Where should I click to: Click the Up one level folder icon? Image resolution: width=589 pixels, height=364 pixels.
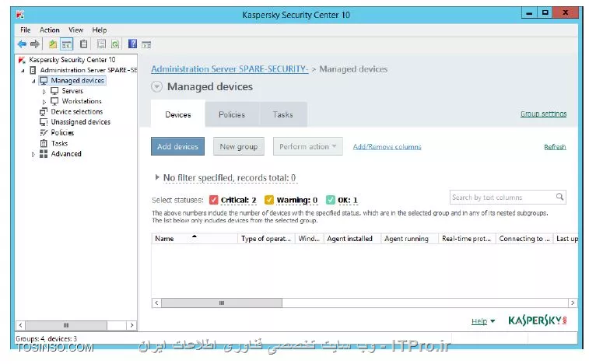pyautogui.click(x=53, y=44)
